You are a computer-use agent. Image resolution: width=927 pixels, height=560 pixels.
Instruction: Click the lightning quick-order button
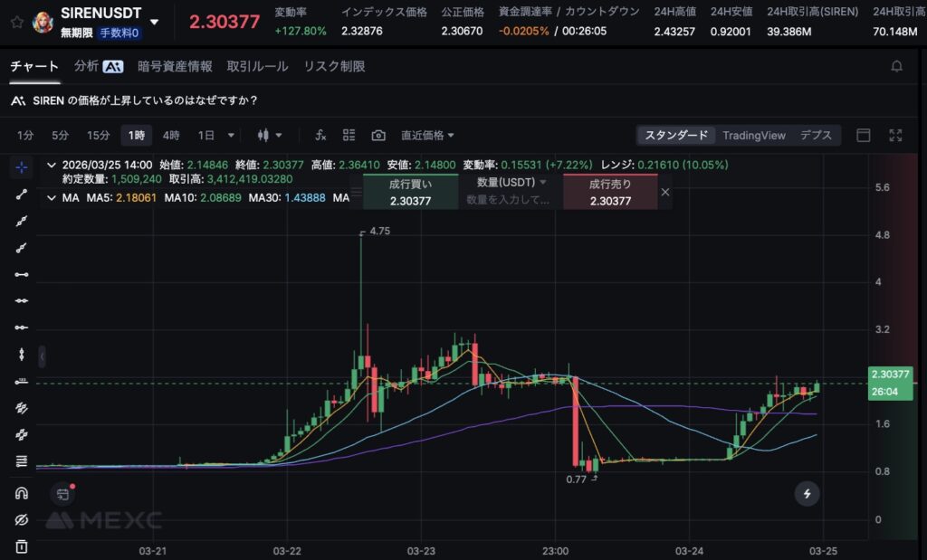[x=807, y=493]
